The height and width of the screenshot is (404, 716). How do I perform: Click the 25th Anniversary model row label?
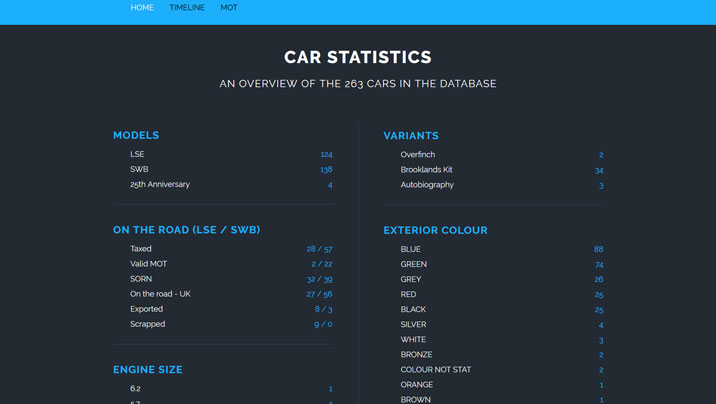coord(160,185)
